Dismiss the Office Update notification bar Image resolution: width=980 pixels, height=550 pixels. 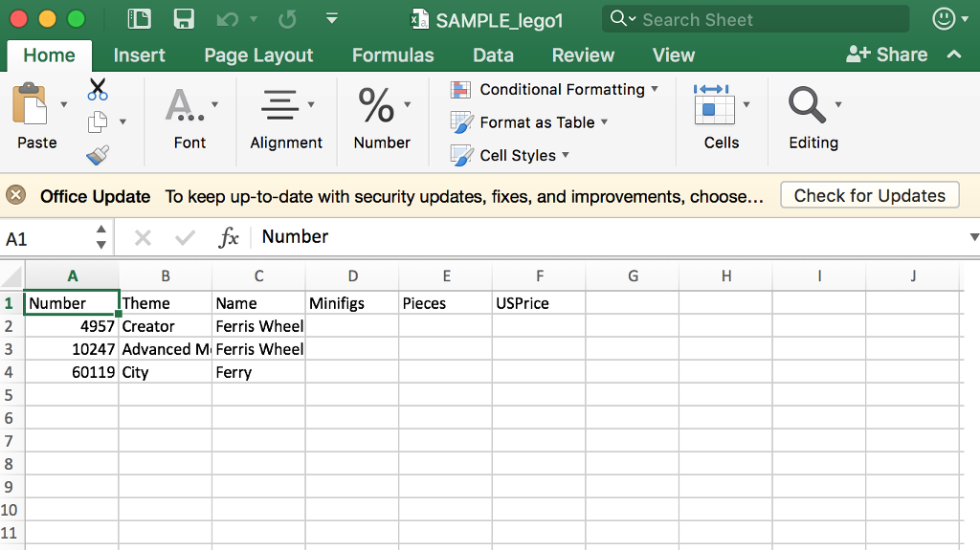(x=15, y=195)
